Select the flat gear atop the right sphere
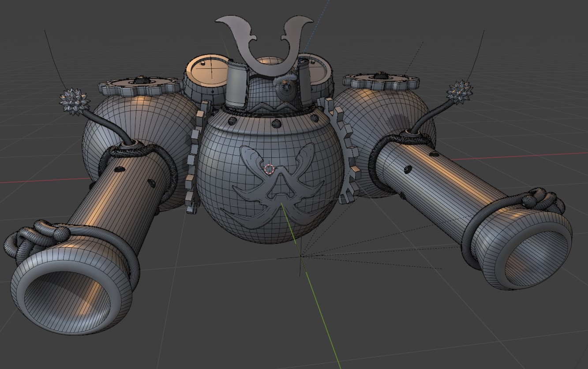The width and height of the screenshot is (588, 369). tap(381, 81)
